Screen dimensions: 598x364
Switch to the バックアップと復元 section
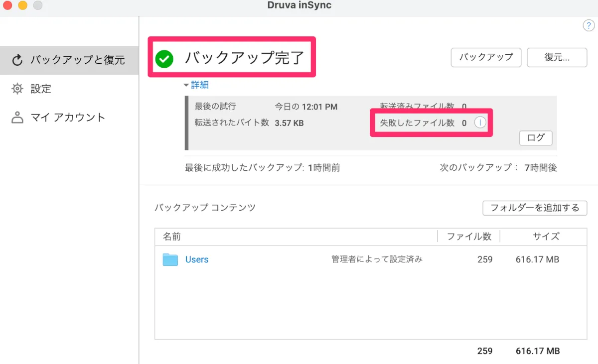click(x=70, y=60)
